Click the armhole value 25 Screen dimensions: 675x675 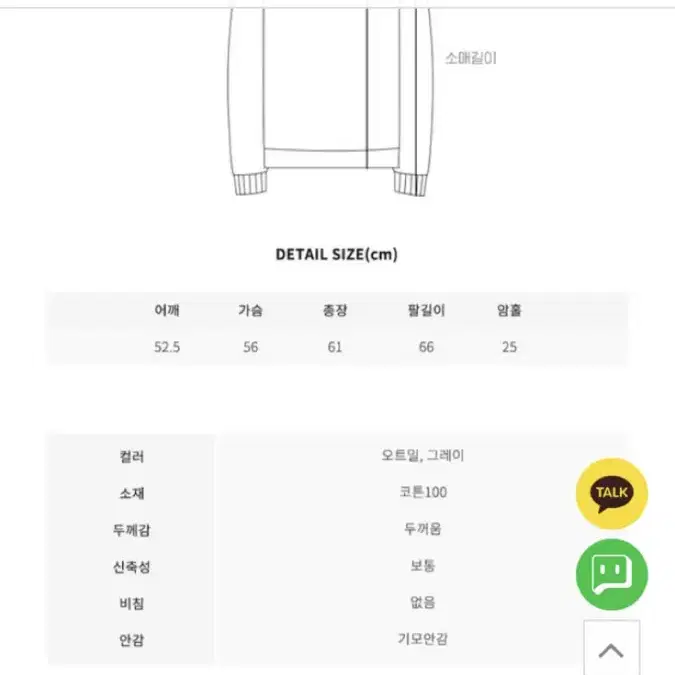tap(509, 347)
